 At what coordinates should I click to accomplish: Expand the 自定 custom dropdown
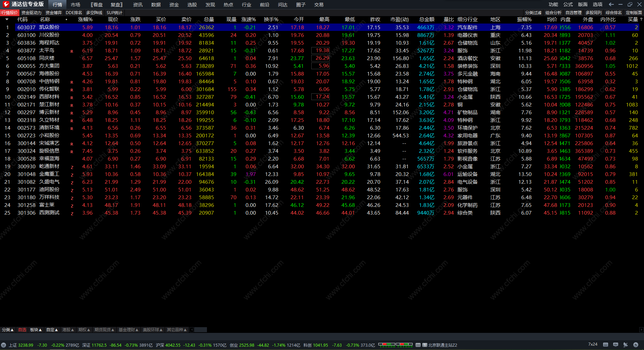tap(52, 330)
